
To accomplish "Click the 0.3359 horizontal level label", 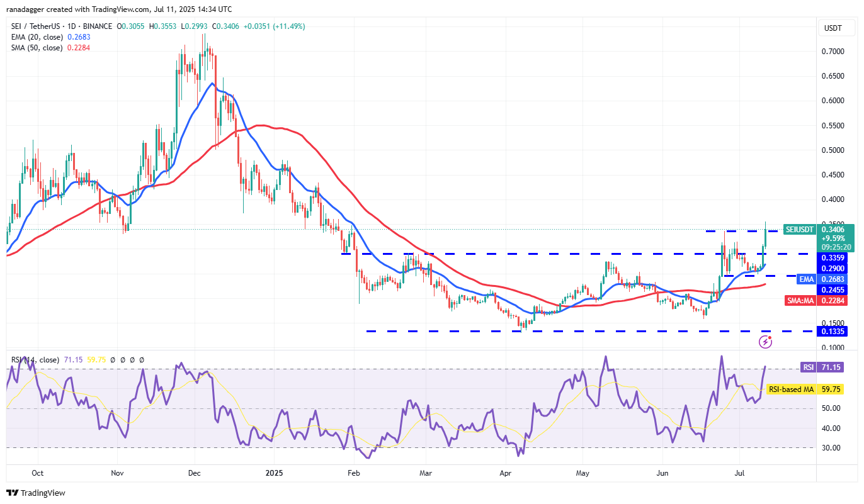I will coord(832,257).
